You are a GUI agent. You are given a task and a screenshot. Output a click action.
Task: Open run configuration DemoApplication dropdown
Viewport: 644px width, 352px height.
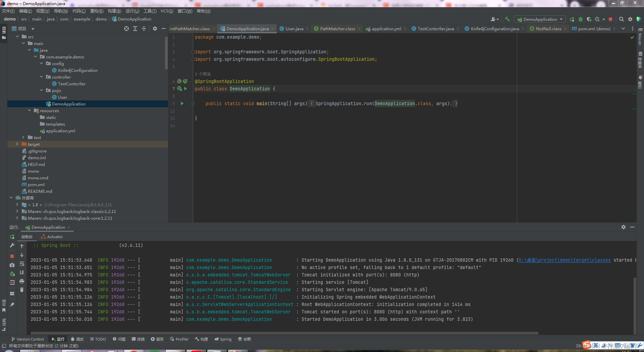tap(540, 19)
